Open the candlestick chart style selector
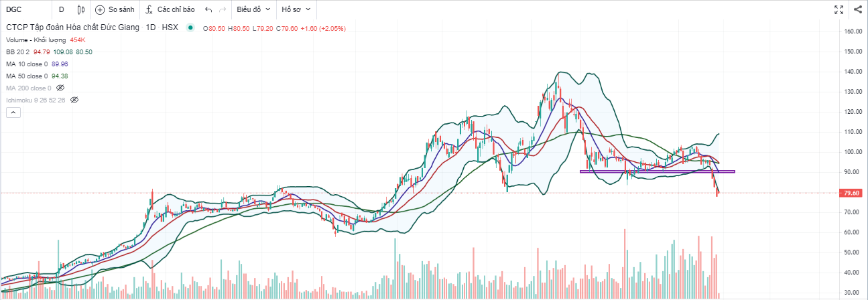 pos(81,9)
